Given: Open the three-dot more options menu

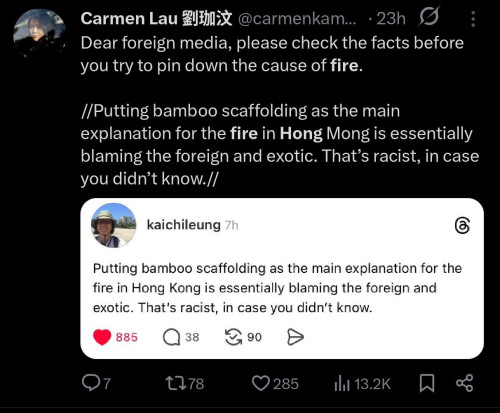Looking at the screenshot, I should 473,19.
